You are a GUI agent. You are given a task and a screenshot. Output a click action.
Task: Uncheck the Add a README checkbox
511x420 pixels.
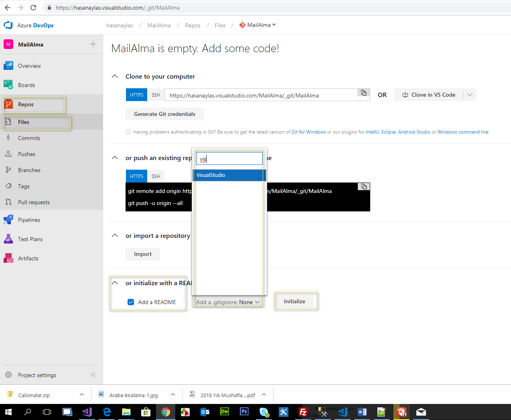point(131,302)
